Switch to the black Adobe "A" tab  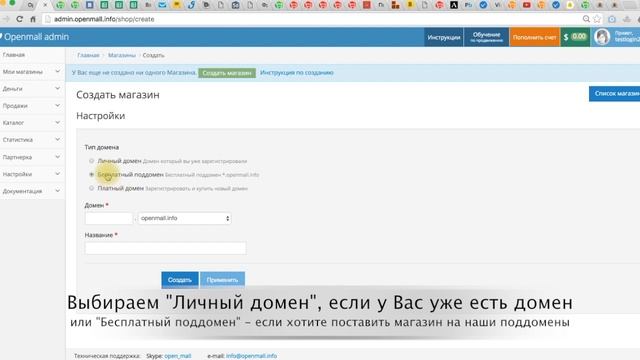pos(453,5)
